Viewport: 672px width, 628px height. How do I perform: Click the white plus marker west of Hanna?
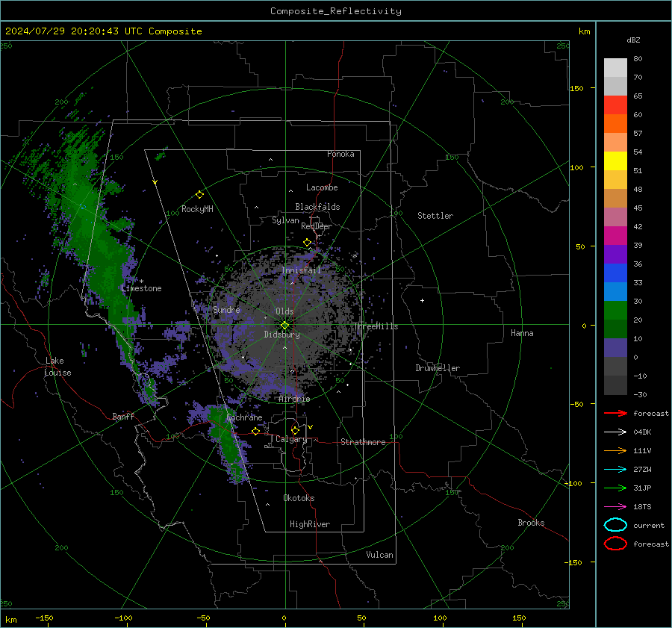pos(422,300)
